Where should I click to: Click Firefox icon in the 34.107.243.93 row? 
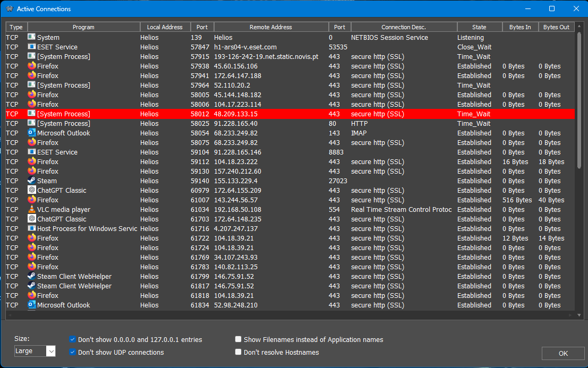pyautogui.click(x=31, y=257)
